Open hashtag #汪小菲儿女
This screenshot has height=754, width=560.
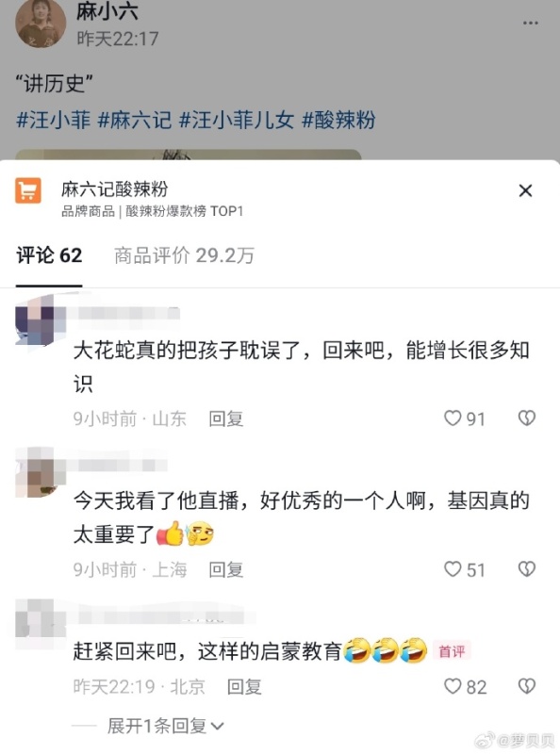[237, 120]
